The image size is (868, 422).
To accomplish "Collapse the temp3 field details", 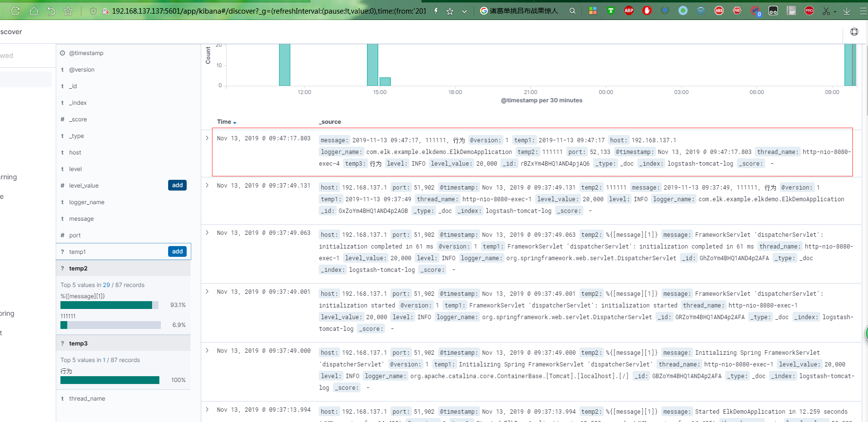I will pos(123,344).
